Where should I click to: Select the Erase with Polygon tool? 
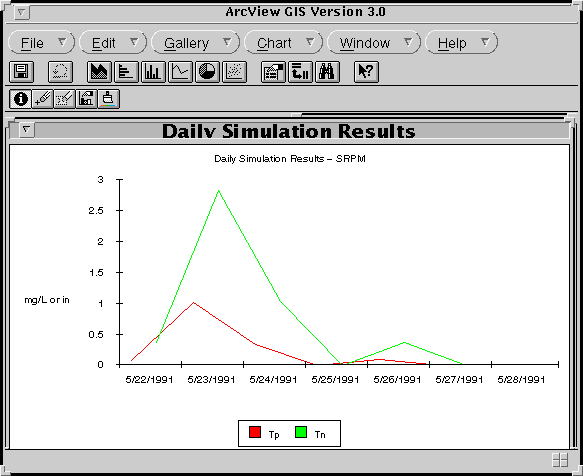click(64, 99)
